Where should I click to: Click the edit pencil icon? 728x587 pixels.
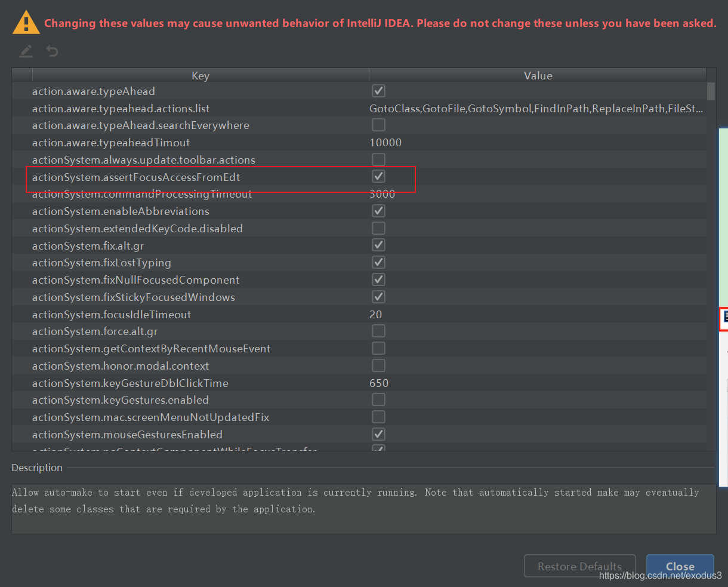tap(26, 51)
